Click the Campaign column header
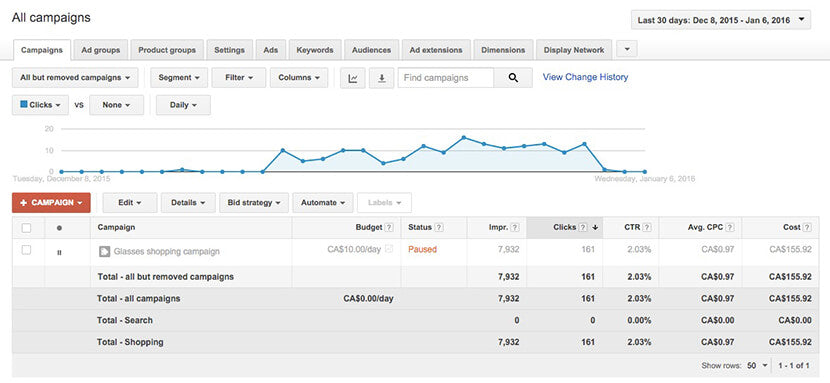Viewport: 830px width, 383px height. coord(116,227)
